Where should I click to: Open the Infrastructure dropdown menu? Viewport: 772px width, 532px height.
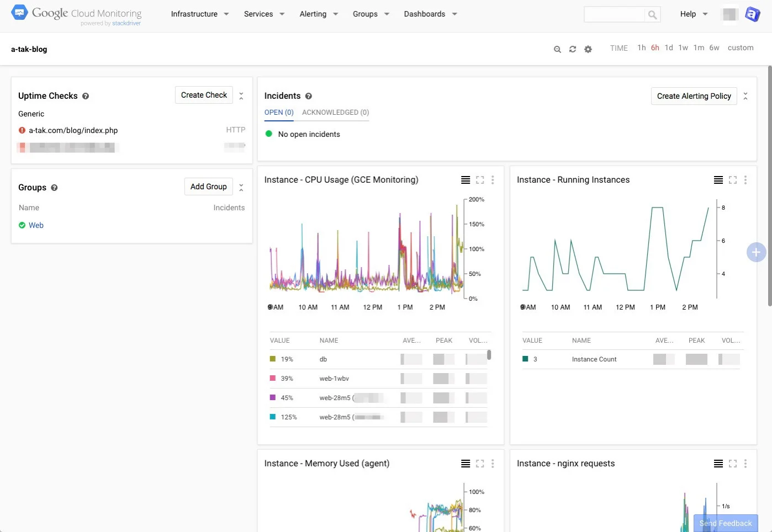(200, 14)
